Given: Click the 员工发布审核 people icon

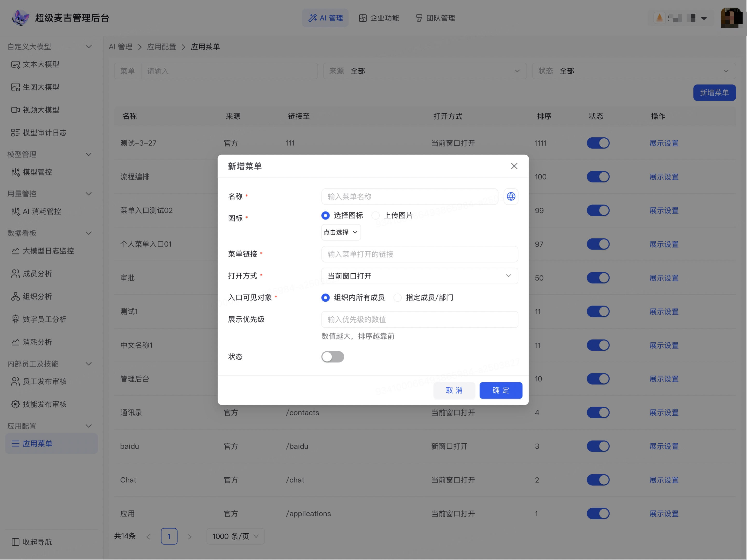Looking at the screenshot, I should (x=16, y=381).
